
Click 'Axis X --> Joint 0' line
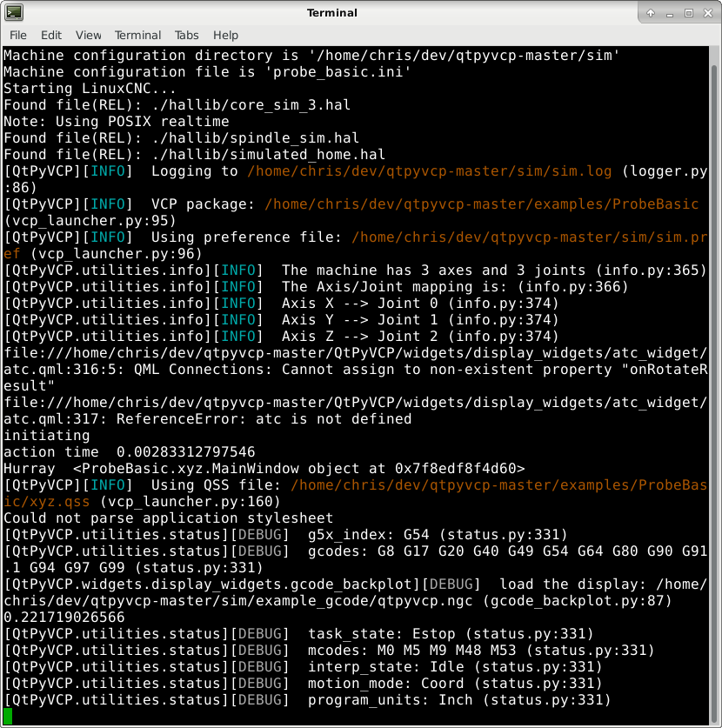pos(281,304)
